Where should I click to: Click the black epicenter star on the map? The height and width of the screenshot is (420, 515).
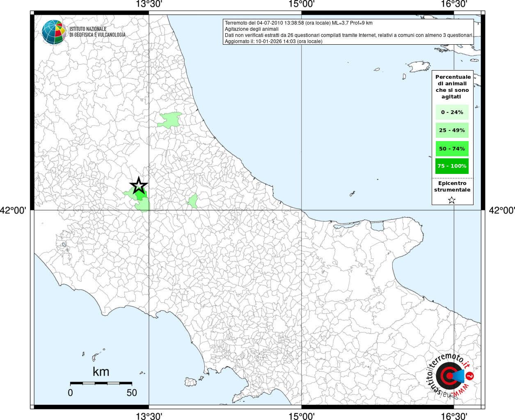[139, 185]
